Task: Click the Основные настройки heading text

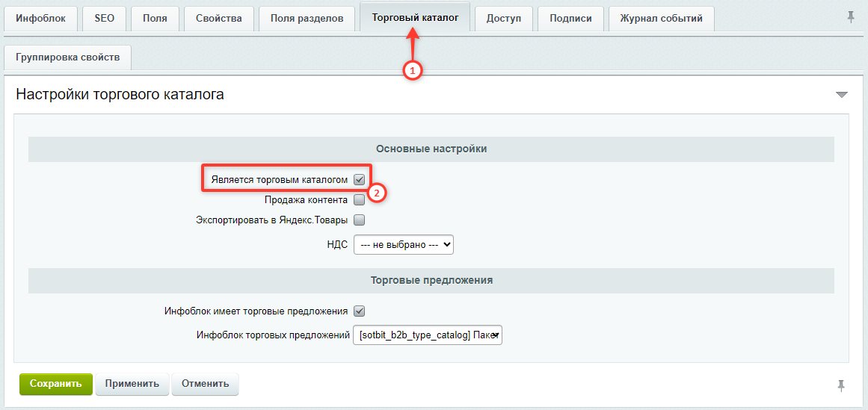Action: [x=431, y=149]
